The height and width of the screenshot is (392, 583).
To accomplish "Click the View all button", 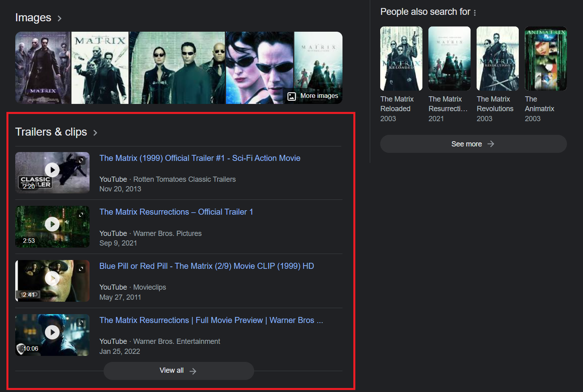I will [x=179, y=371].
